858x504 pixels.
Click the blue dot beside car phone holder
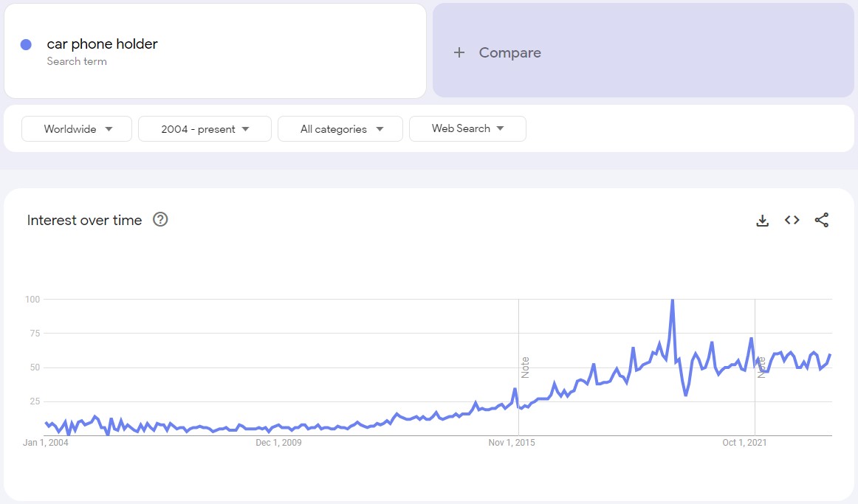pos(26,44)
